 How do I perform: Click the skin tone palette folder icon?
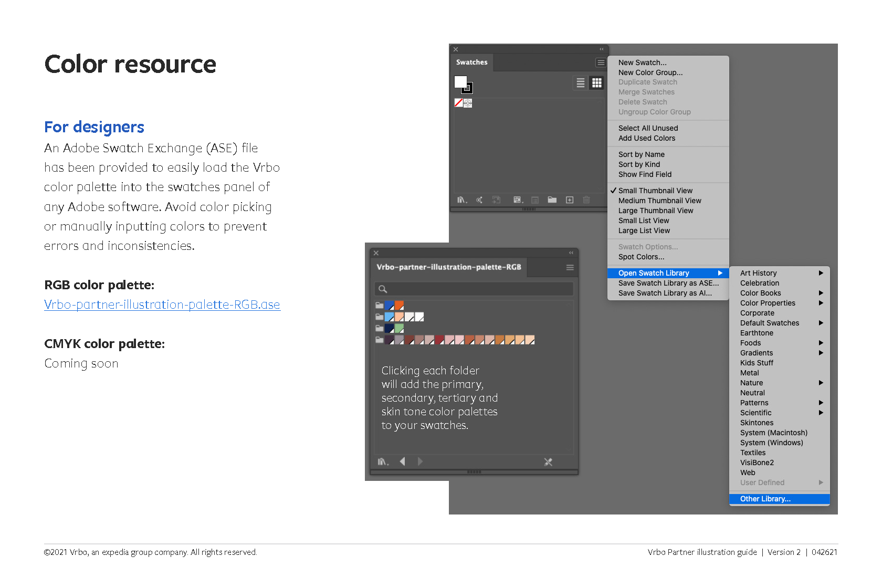coord(379,340)
